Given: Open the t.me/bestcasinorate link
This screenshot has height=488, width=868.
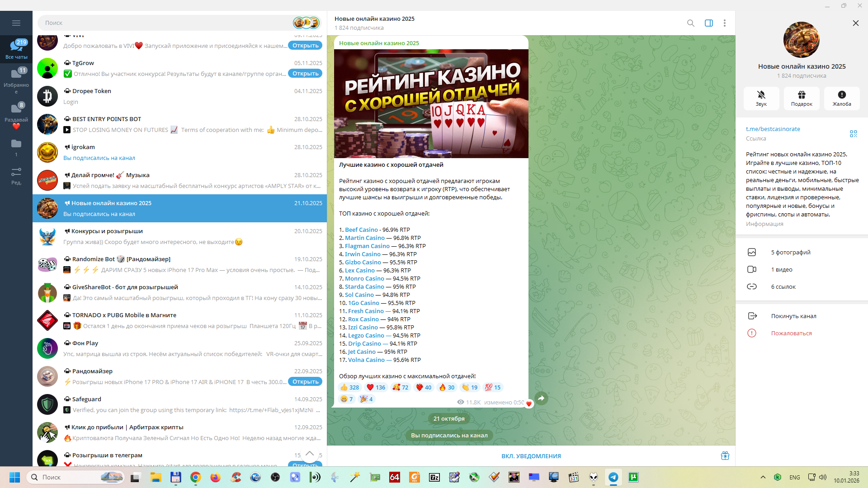Looking at the screenshot, I should (x=773, y=129).
